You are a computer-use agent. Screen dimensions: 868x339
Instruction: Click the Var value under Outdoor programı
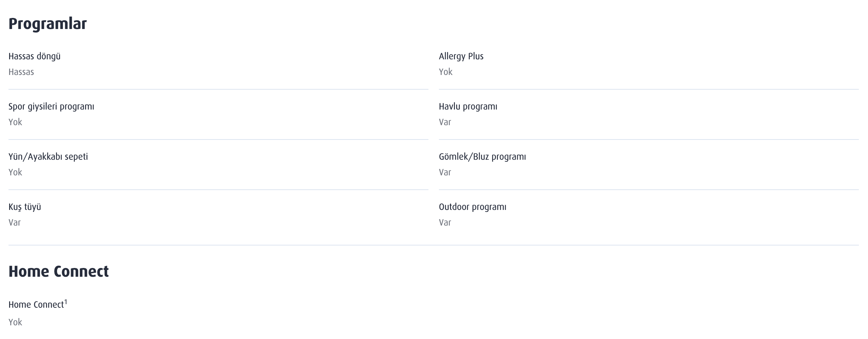tap(445, 223)
